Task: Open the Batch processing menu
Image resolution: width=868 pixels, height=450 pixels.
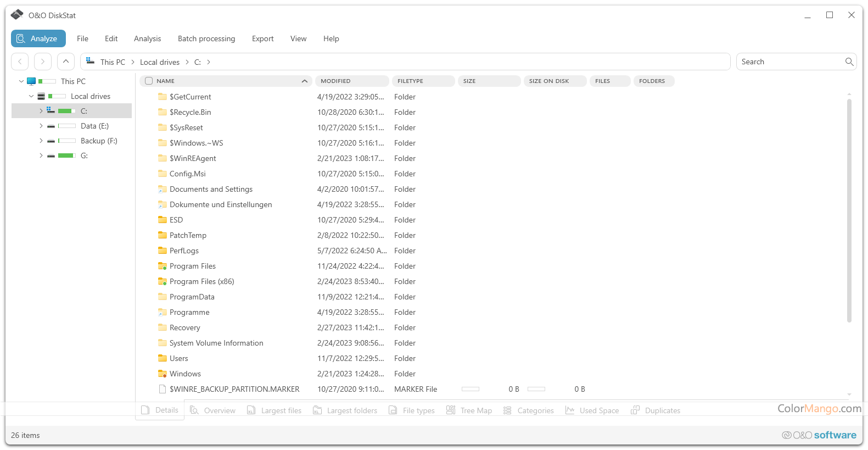Action: coord(206,38)
